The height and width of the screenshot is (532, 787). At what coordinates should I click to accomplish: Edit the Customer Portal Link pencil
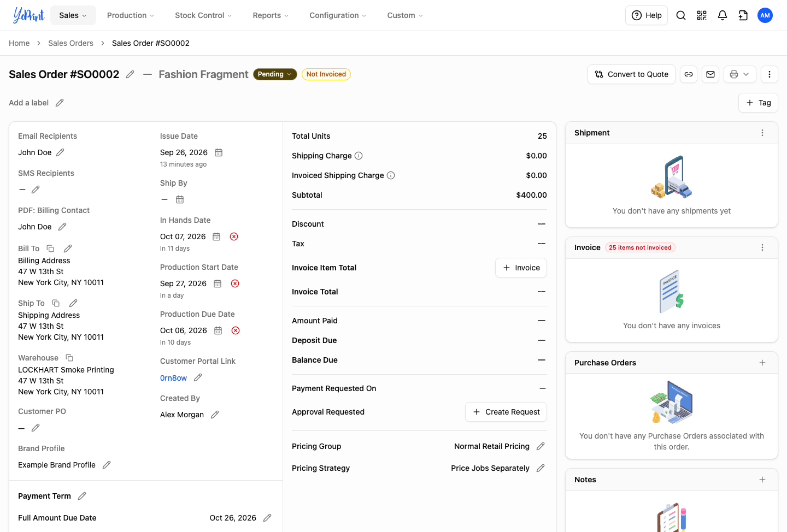pos(198,377)
